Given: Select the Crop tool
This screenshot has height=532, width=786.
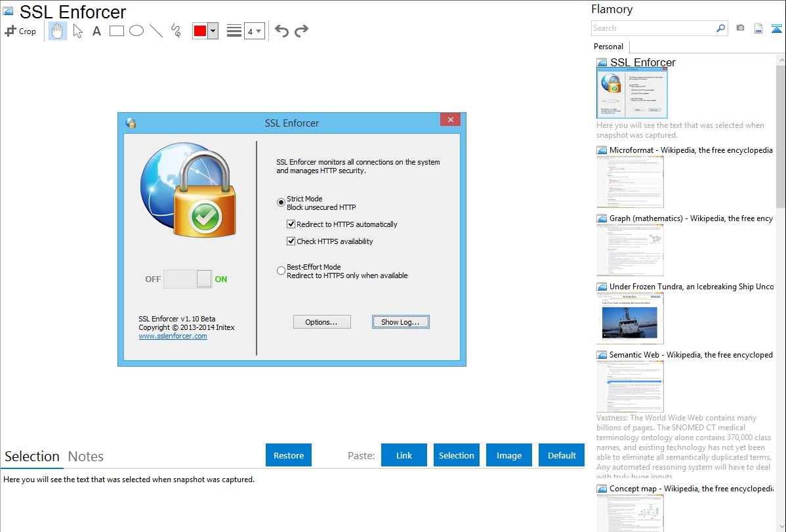Looking at the screenshot, I should pyautogui.click(x=20, y=31).
